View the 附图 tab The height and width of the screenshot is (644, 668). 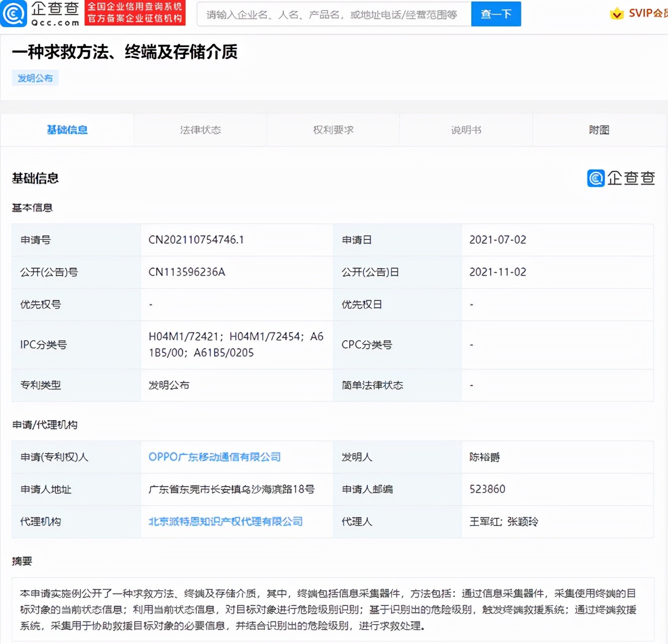click(599, 129)
